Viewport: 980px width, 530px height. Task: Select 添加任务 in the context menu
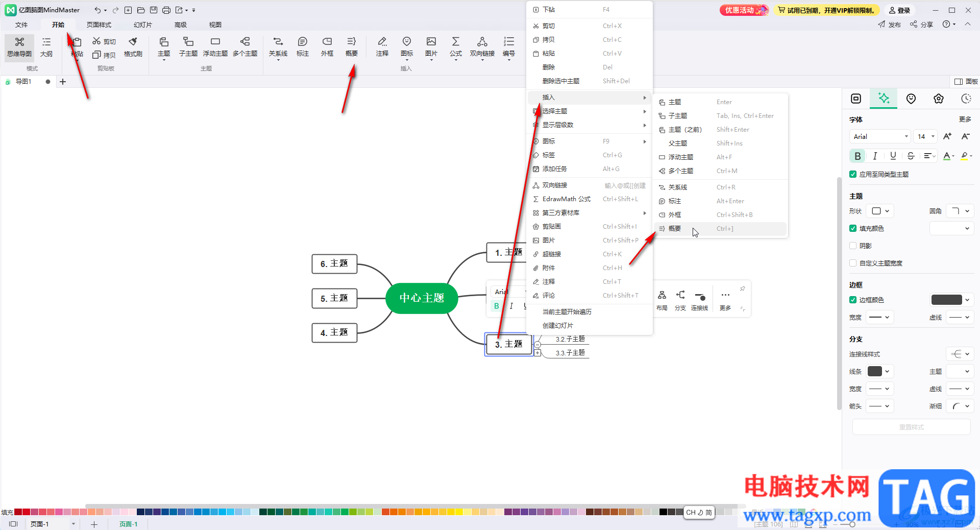click(589, 169)
